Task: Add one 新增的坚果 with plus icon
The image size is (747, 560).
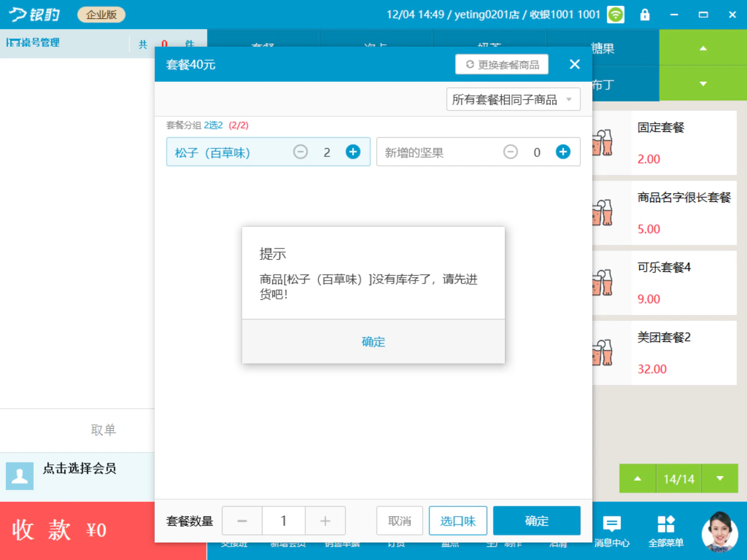Action: (563, 152)
